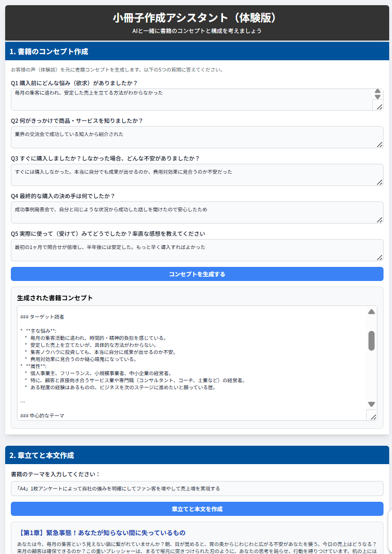Click into the Q2 answer about the industry networking event
The height and width of the screenshot is (554, 392).
[188, 137]
